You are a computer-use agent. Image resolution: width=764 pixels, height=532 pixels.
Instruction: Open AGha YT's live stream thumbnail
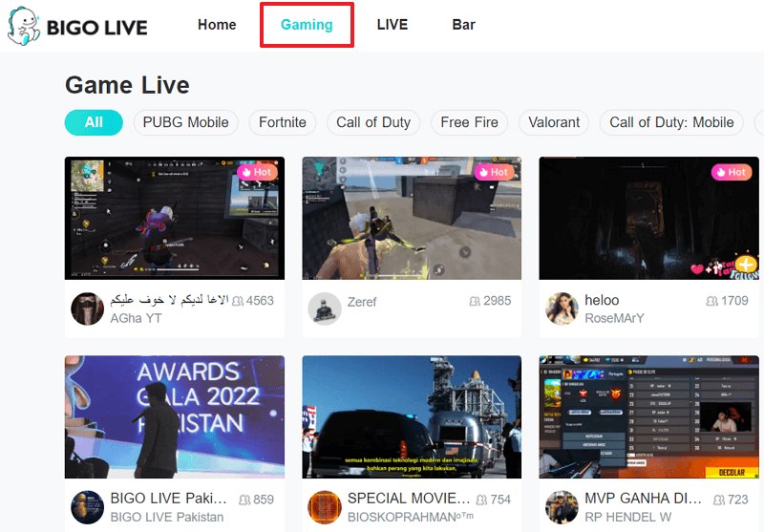175,219
